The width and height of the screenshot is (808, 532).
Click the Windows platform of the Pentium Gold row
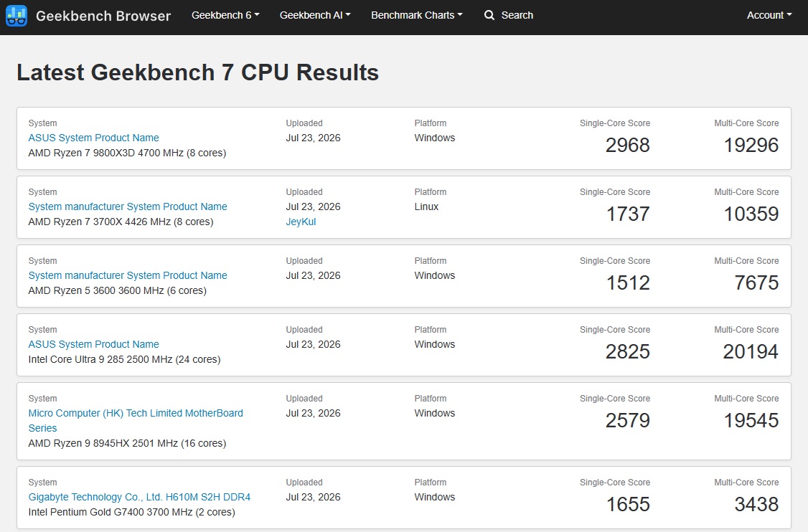pos(434,497)
